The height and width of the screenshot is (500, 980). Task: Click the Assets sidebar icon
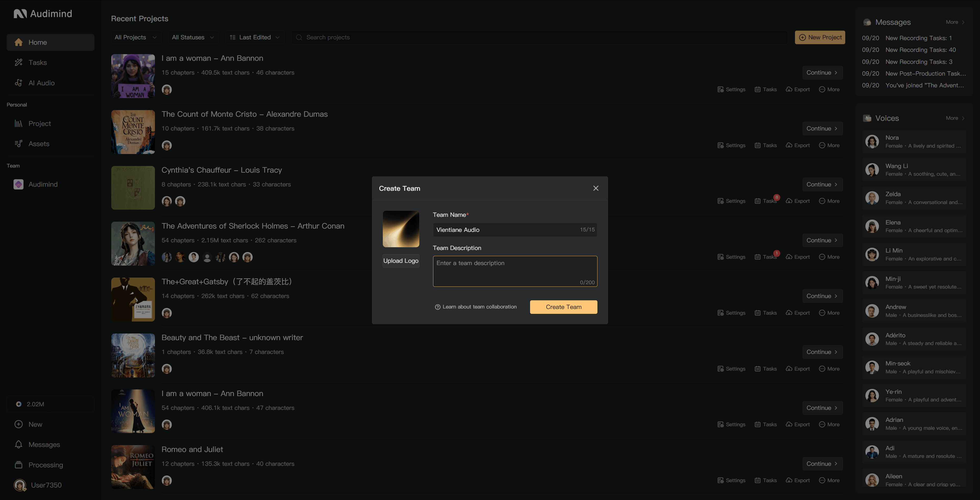(x=18, y=144)
